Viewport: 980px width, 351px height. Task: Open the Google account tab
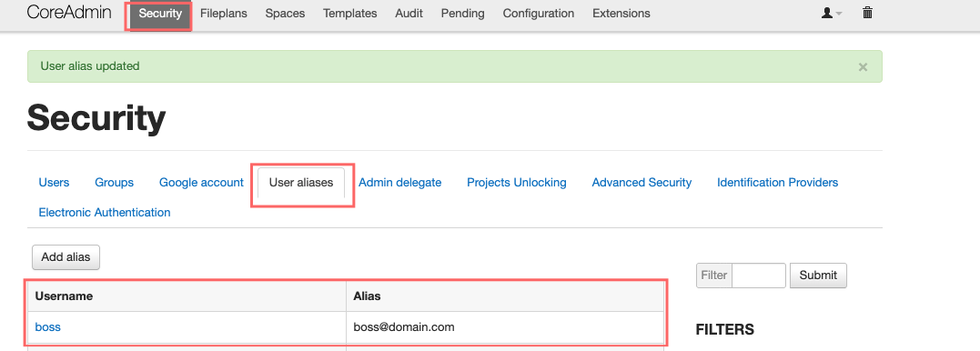click(201, 183)
